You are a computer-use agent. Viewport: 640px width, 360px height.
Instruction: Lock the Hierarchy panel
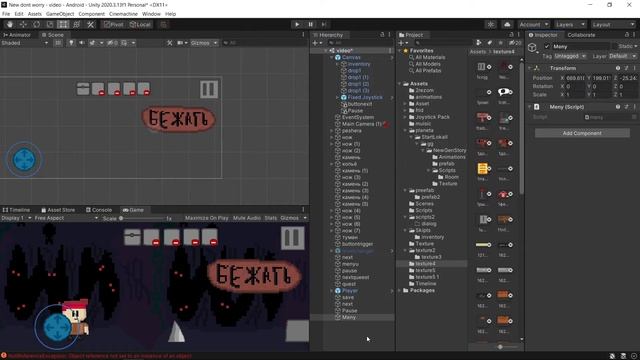click(x=382, y=35)
